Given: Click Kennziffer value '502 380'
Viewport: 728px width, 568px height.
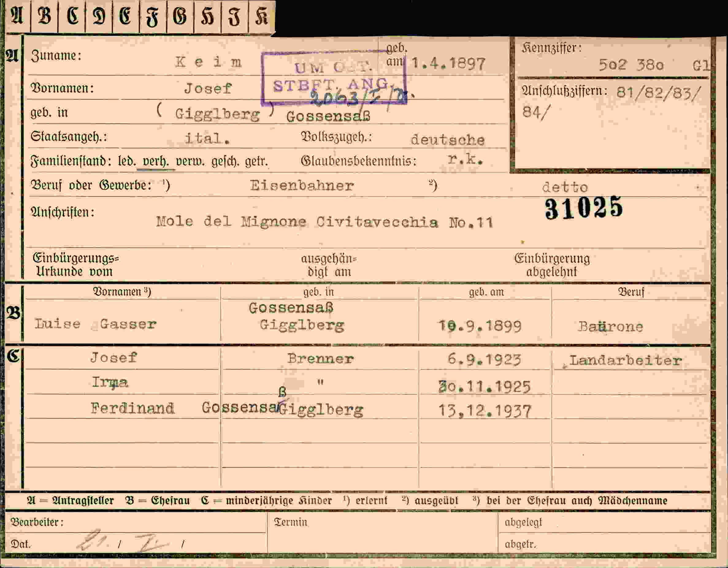Looking at the screenshot, I should pyautogui.click(x=631, y=65).
